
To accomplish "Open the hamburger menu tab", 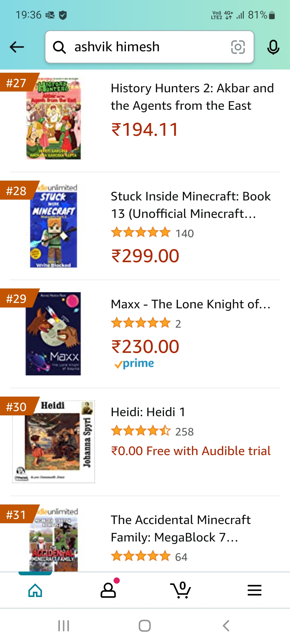I will click(x=254, y=590).
